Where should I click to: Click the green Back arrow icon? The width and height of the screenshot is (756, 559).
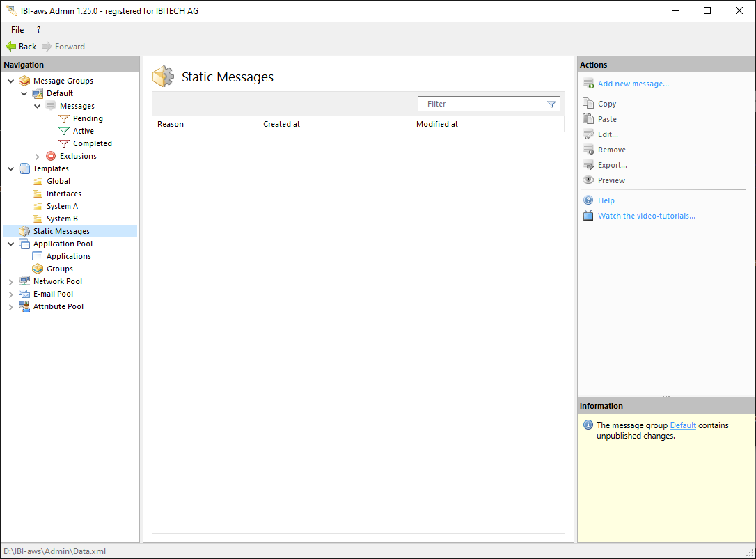tap(10, 47)
